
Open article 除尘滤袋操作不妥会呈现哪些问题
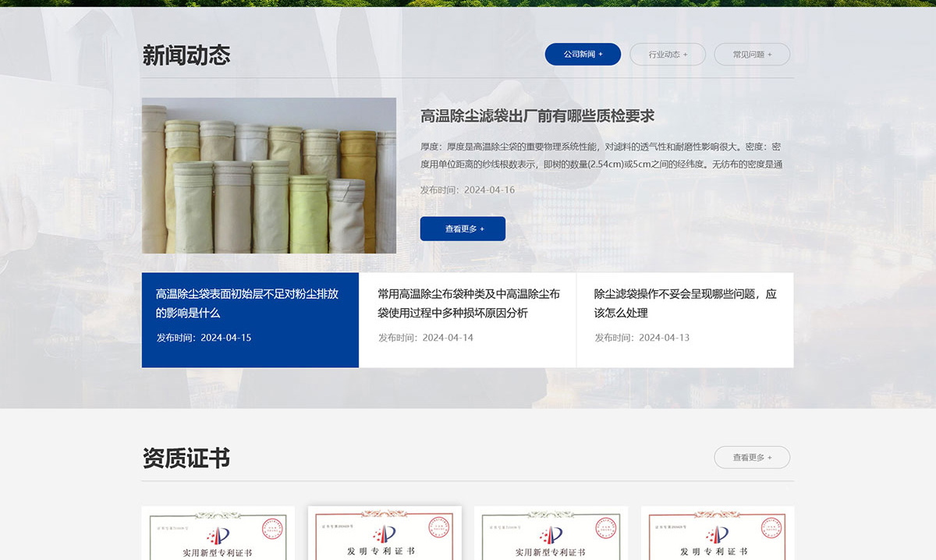[685, 303]
